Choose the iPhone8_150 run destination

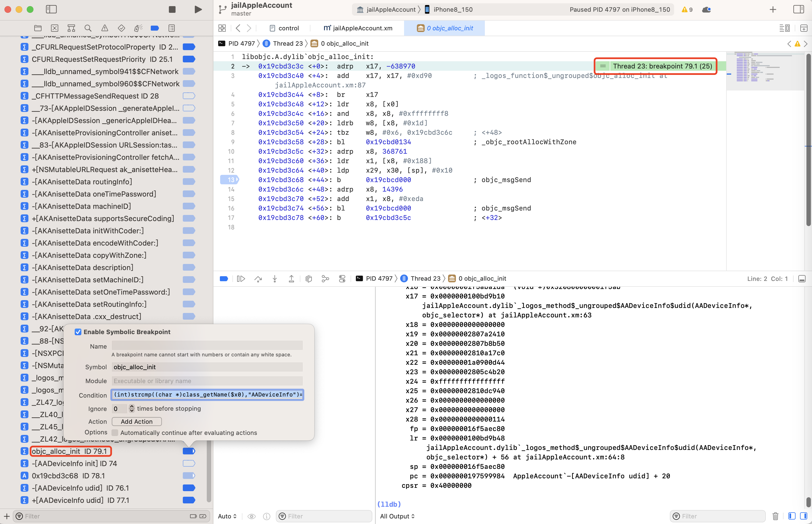point(449,9)
